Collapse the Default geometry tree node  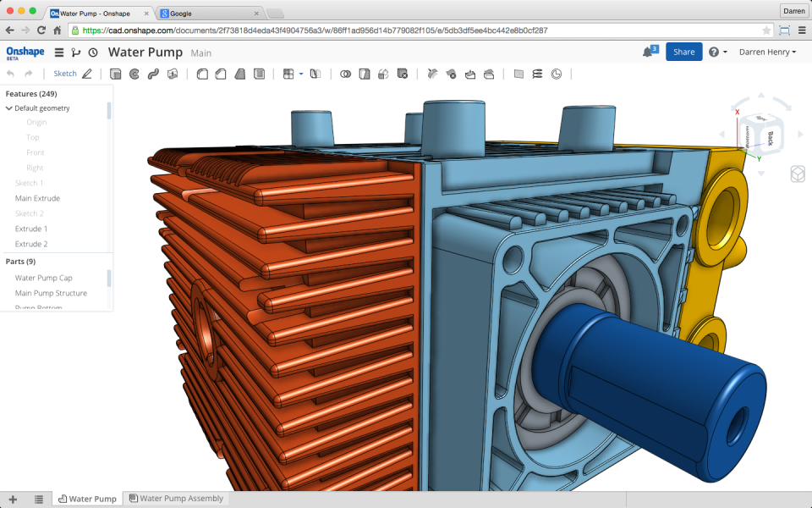[10, 108]
